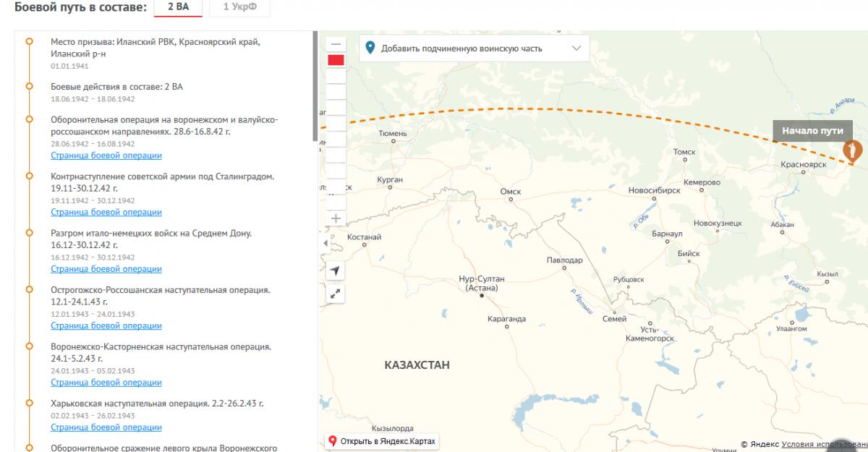Screen dimensions: 868x452
Task: Open battle operation page for Харьковская operation
Action: pyautogui.click(x=106, y=427)
